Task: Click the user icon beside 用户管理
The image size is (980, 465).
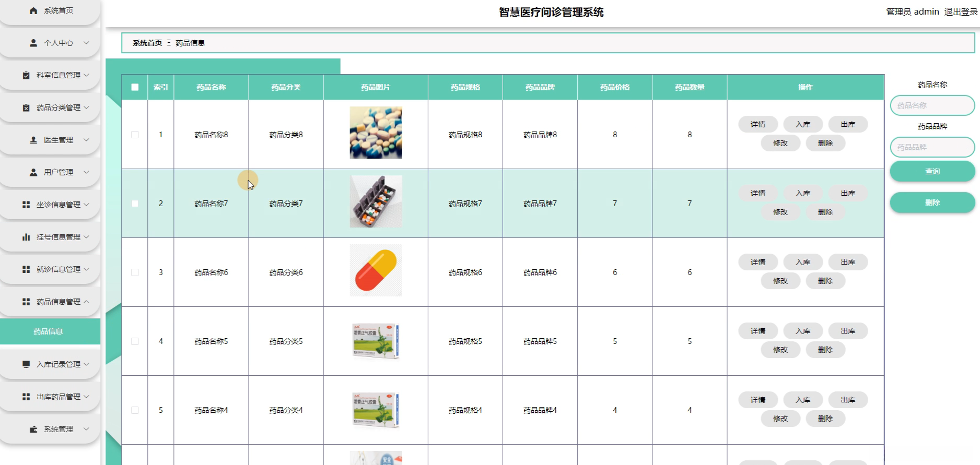Action: [33, 172]
